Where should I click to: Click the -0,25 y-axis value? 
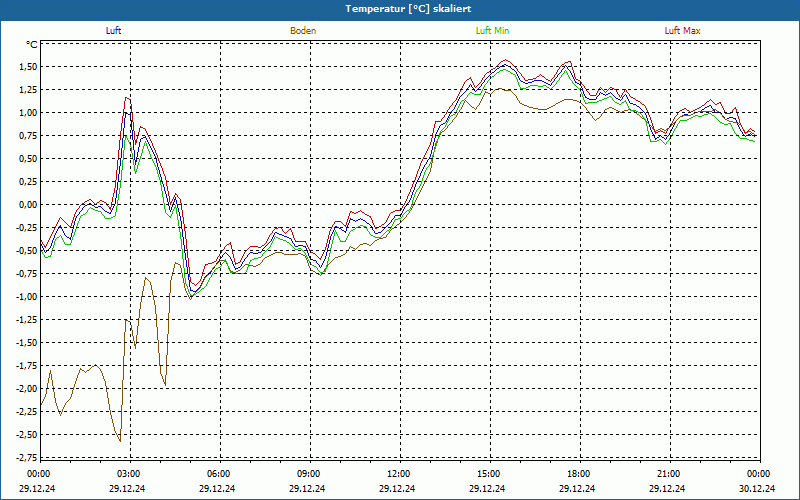click(26, 228)
